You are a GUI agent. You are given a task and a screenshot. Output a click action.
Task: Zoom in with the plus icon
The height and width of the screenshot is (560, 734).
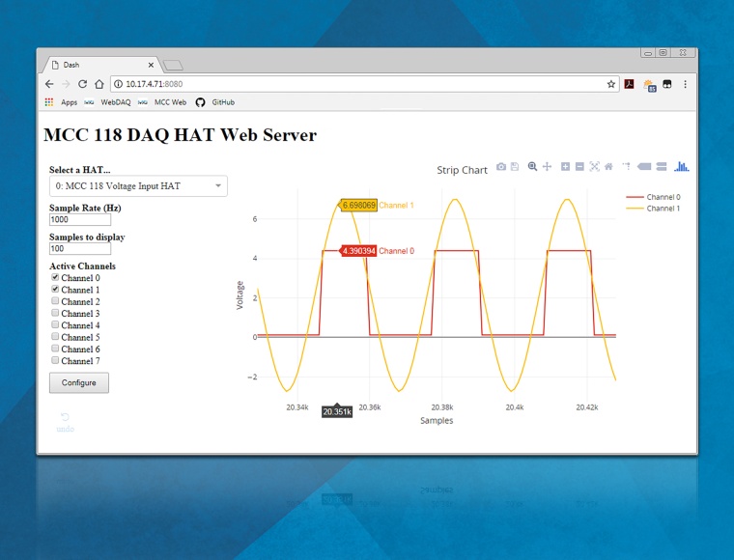point(566,166)
